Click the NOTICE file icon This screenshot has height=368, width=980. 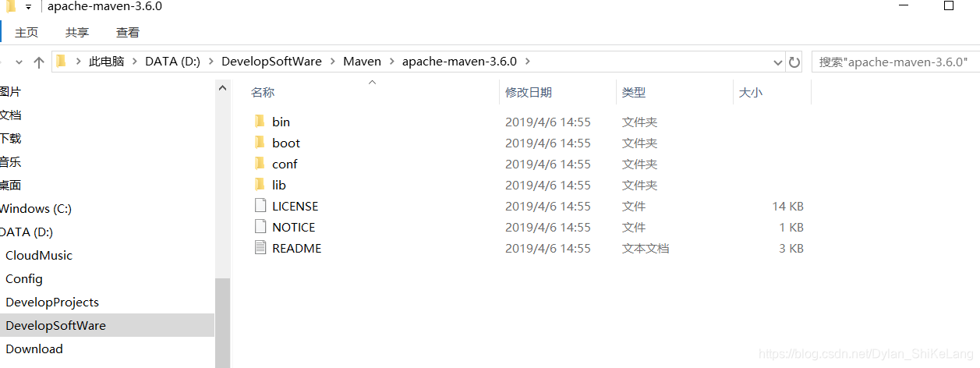(260, 227)
